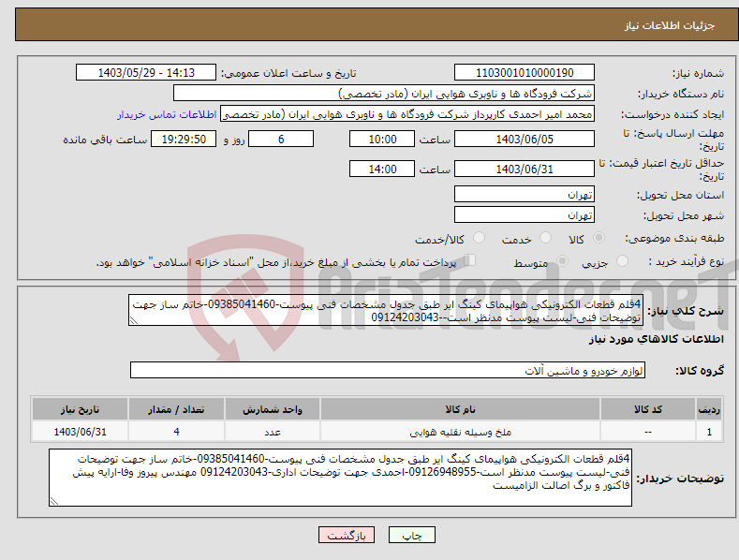
Task: Click the resize handle of شرح کلی نیاز textarea
Action: pos(134,321)
